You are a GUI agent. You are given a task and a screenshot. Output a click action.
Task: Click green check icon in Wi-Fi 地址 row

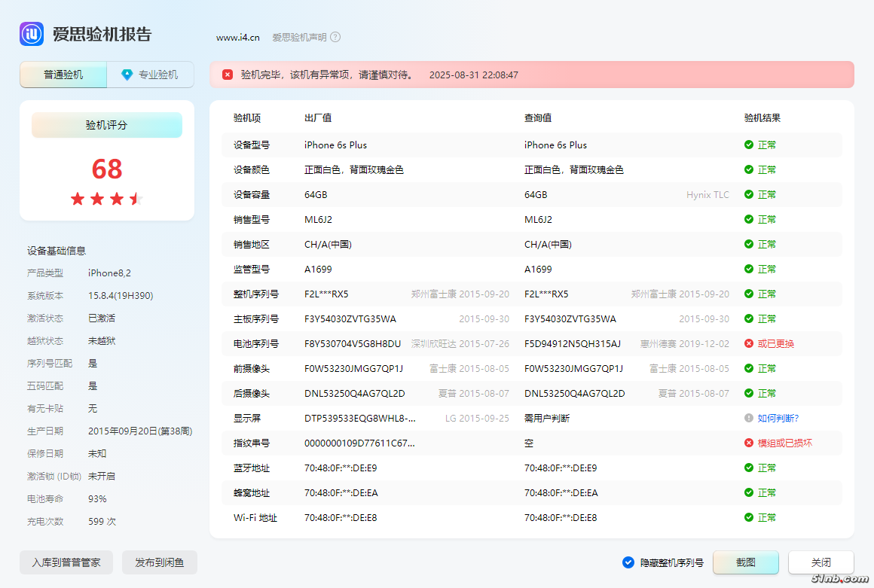click(x=749, y=517)
